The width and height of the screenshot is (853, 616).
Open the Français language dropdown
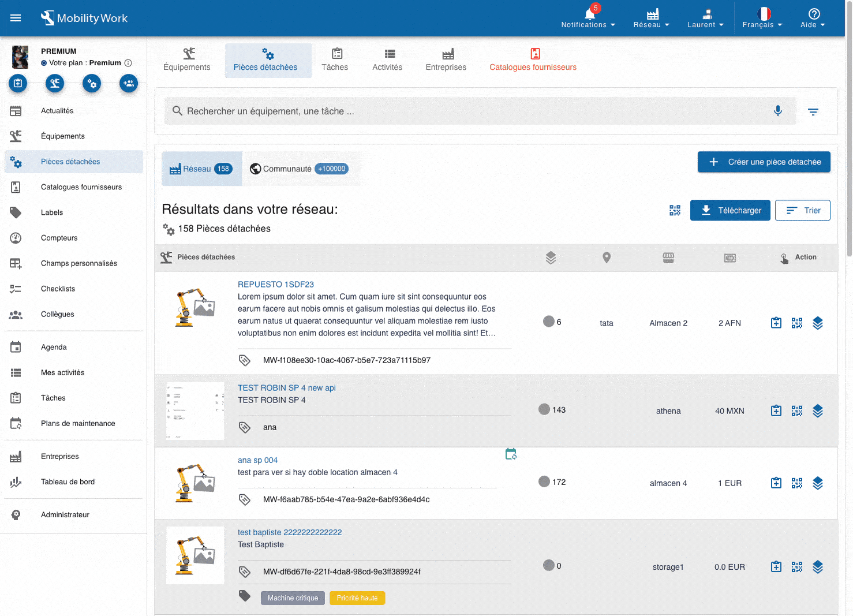point(762,18)
